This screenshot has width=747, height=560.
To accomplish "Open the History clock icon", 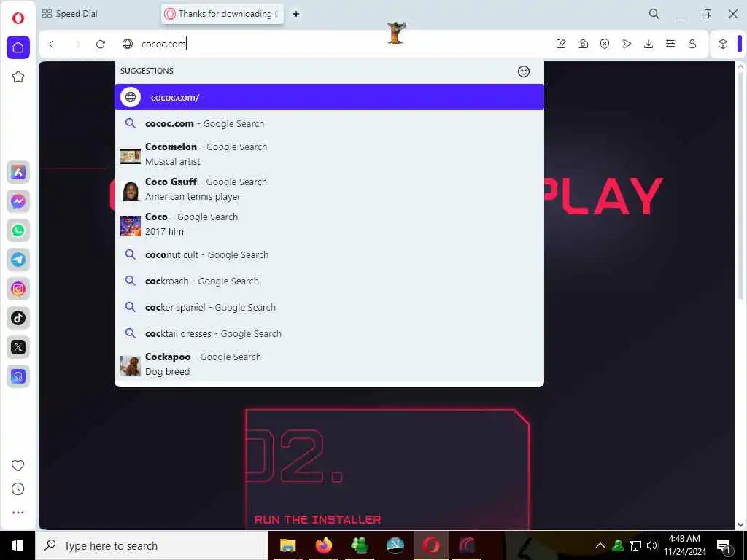I will tap(18, 489).
